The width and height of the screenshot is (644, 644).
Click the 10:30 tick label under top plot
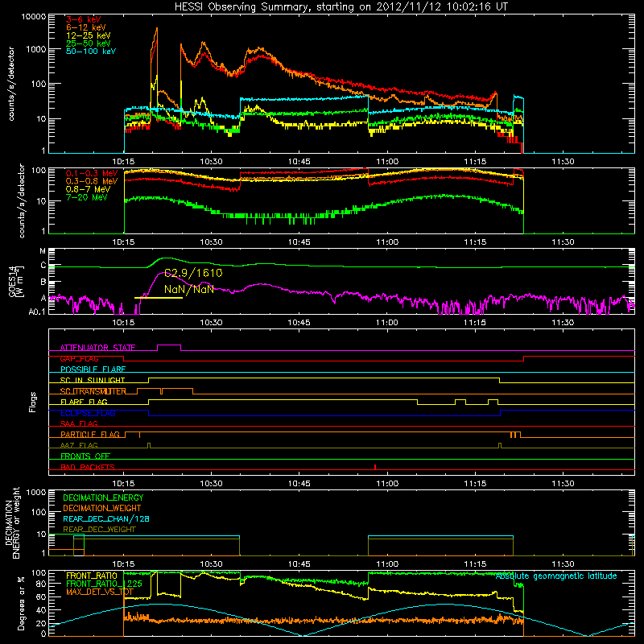pos(211,162)
